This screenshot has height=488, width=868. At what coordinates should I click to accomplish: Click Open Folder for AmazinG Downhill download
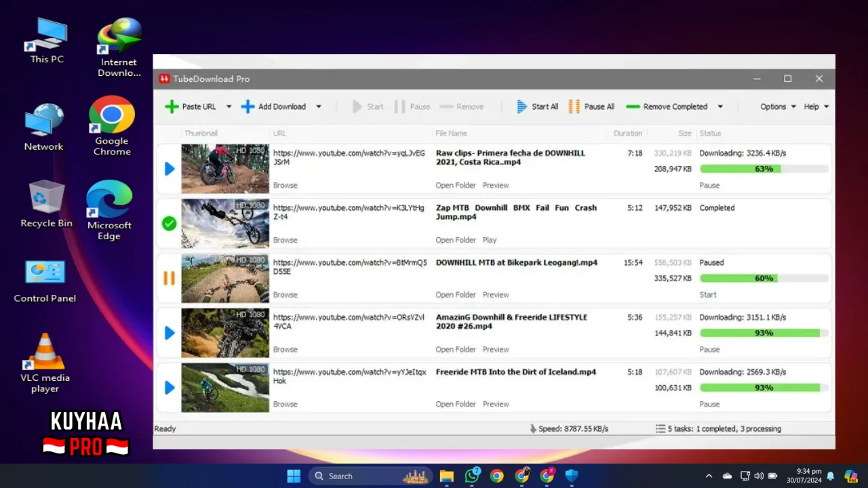point(456,350)
